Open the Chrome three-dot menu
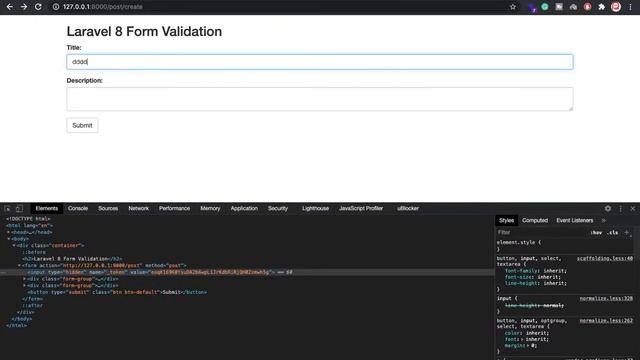640x360 pixels. tap(630, 7)
